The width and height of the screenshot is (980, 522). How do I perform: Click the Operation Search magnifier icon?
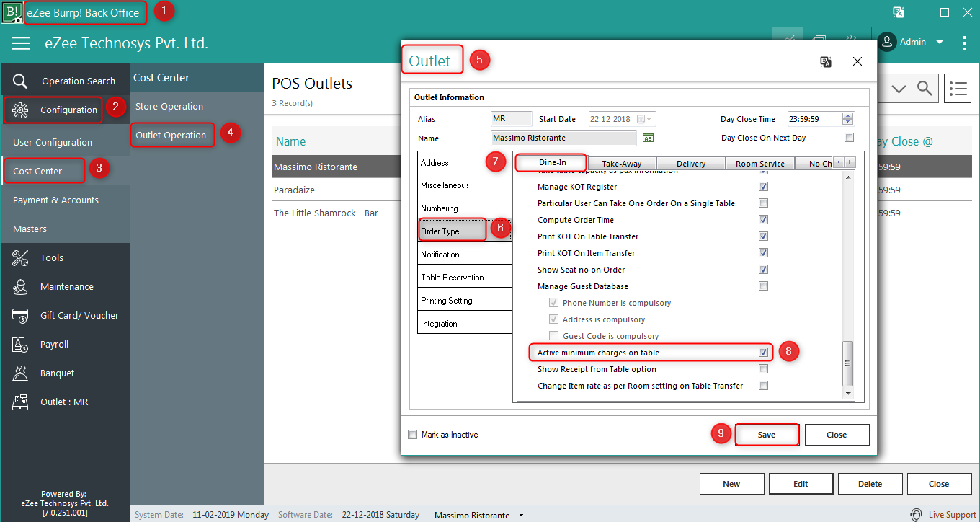(20, 81)
